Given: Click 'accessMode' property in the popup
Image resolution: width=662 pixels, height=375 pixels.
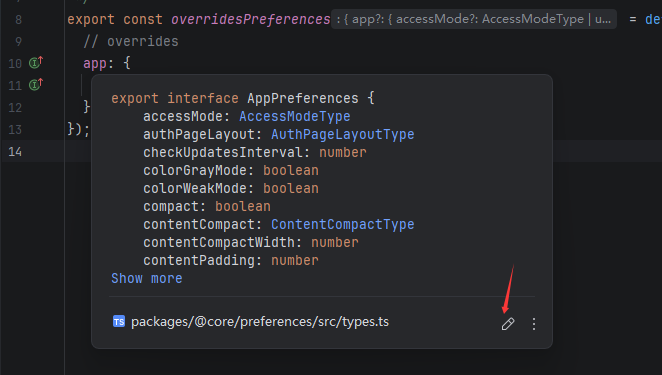Looking at the screenshot, I should (x=183, y=117).
